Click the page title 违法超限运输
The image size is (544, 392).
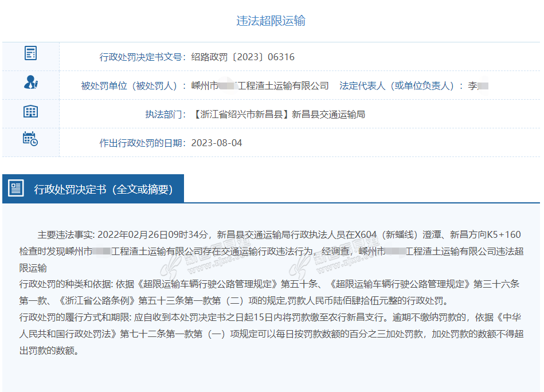click(x=271, y=21)
